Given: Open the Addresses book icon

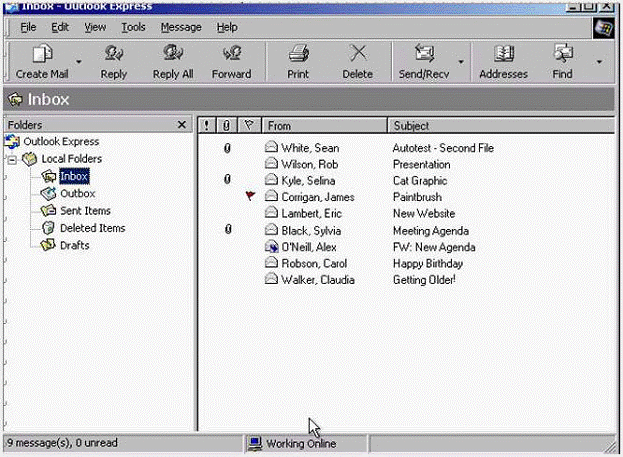Looking at the screenshot, I should (503, 54).
